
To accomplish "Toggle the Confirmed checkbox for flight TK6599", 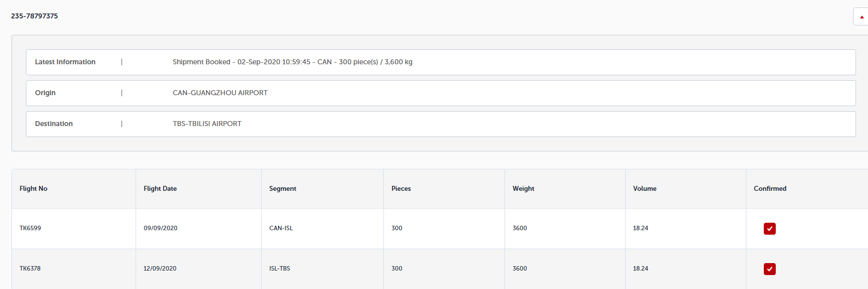I will (x=769, y=229).
